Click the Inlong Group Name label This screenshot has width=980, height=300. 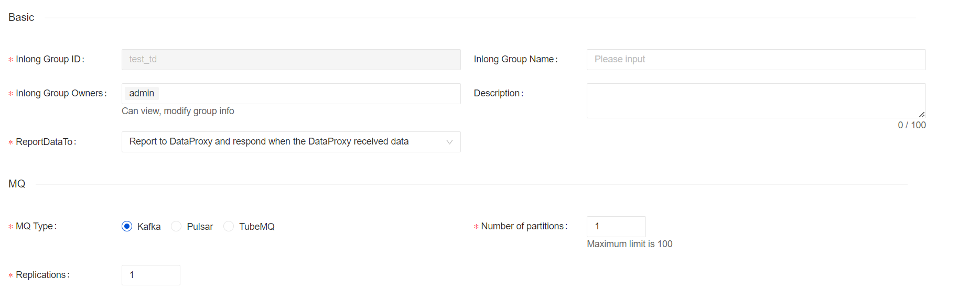[x=514, y=59]
